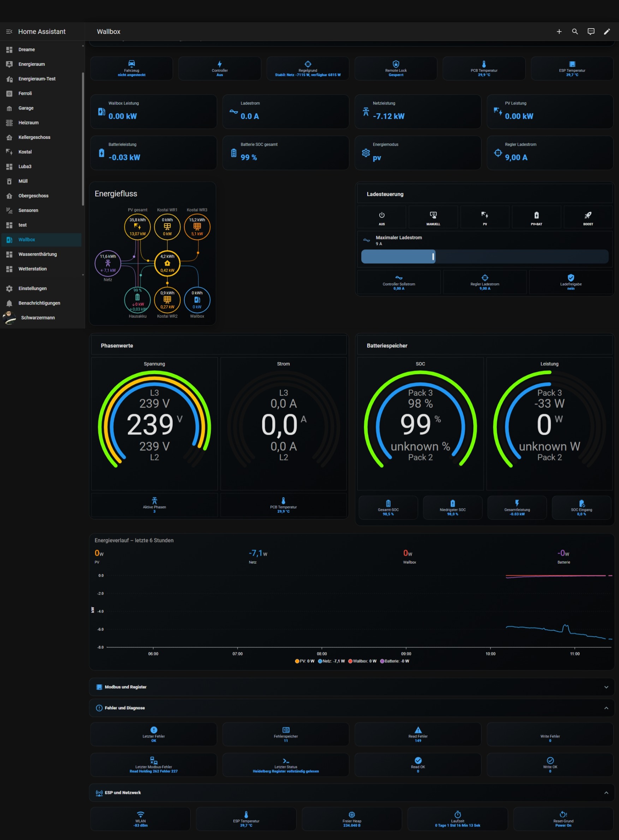Click the pencil edit dashboard icon
The image size is (619, 840).
[607, 31]
